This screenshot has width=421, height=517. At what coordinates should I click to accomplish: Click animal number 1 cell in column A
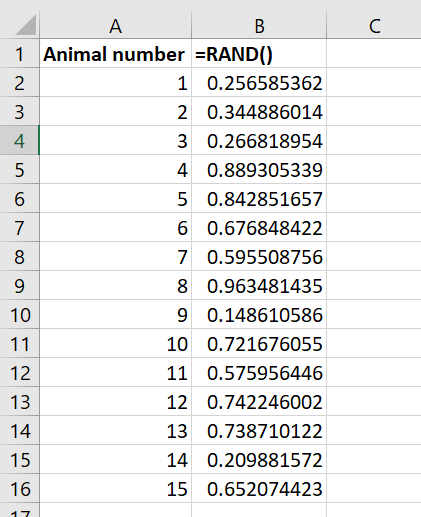(x=115, y=82)
